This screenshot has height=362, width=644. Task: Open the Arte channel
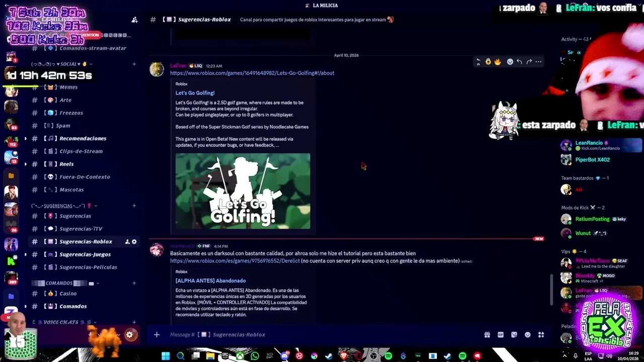click(x=84, y=100)
